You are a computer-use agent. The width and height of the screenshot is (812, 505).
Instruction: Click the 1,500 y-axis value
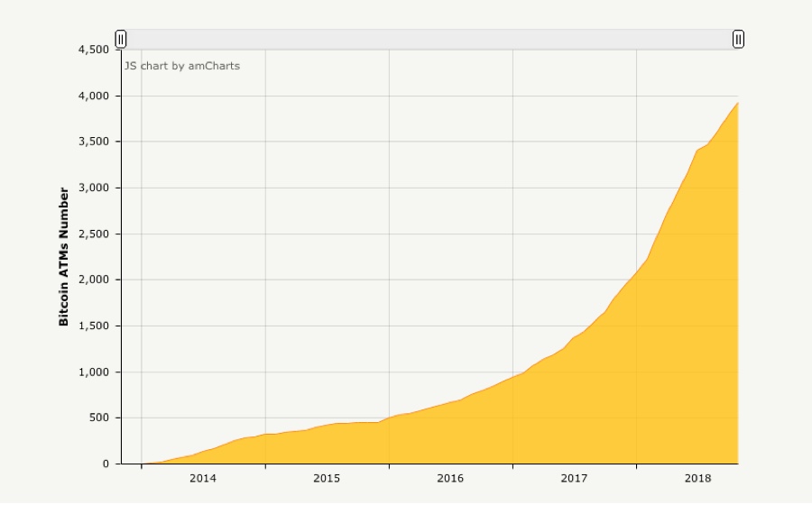(x=94, y=326)
